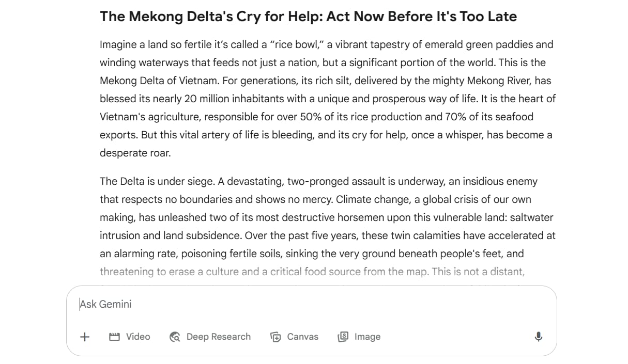Screen dimensions: 628x364
Task: Choose the Deep Research text label
Action: coord(219,337)
